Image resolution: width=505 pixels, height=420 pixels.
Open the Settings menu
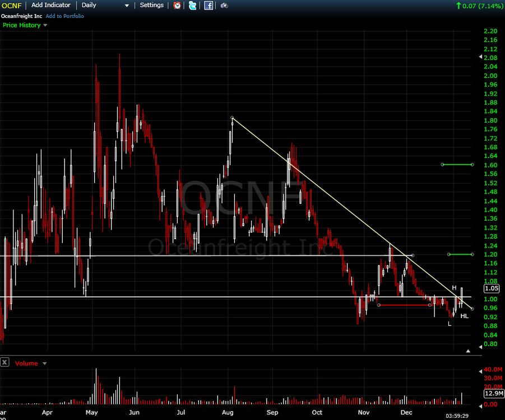click(152, 5)
